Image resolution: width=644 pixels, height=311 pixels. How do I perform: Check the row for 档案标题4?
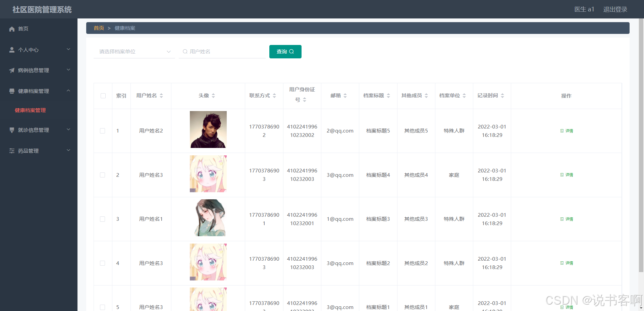pyautogui.click(x=103, y=175)
